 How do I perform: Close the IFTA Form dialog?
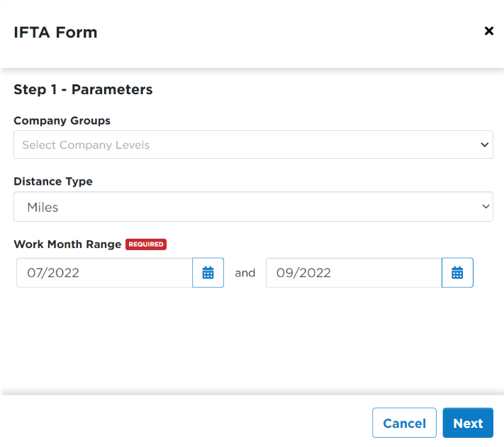pyautogui.click(x=489, y=31)
